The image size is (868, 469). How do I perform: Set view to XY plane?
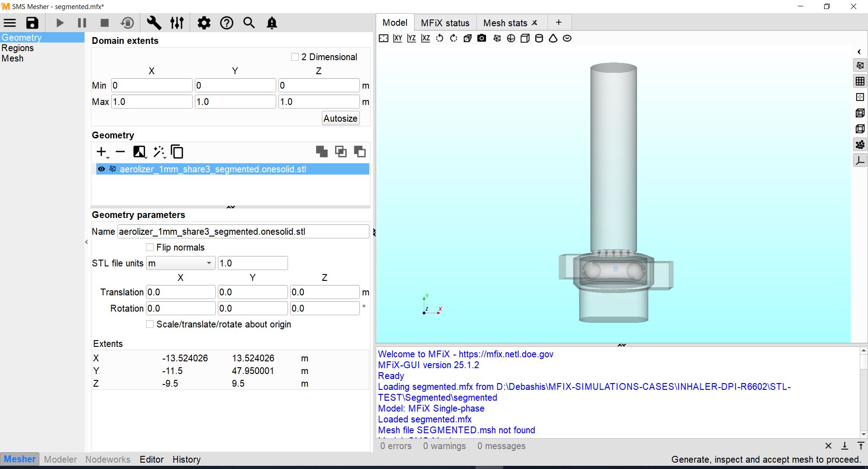(397, 38)
